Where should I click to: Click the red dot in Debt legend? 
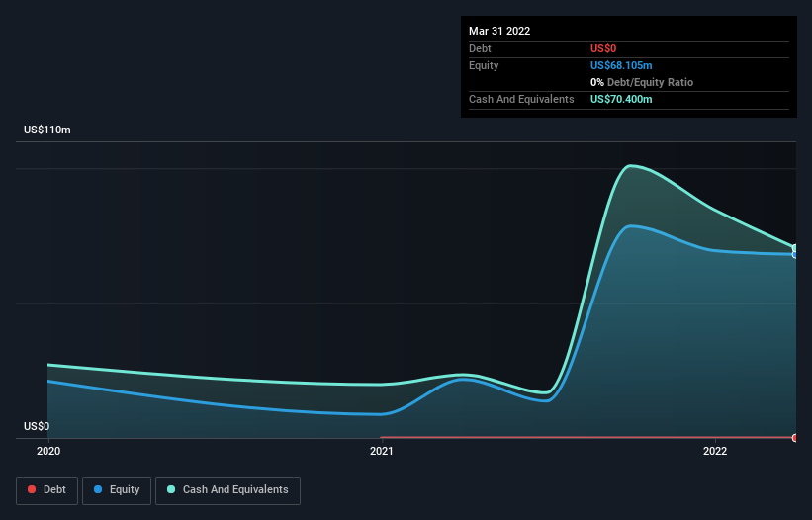[x=32, y=489]
